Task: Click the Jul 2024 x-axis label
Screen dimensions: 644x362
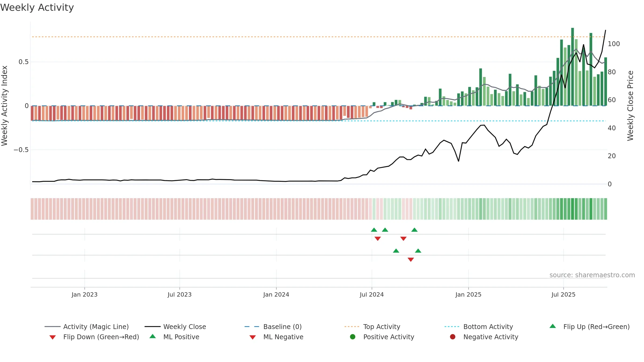Action: point(372,294)
